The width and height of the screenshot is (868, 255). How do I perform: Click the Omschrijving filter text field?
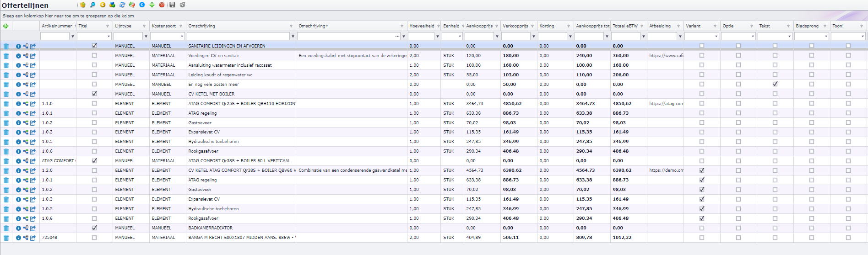(239, 36)
